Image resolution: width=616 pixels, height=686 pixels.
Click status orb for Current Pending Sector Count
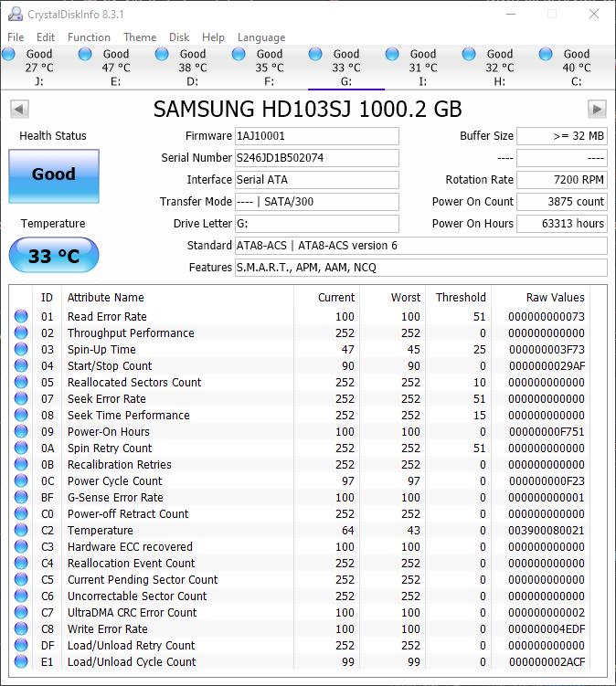point(21,579)
